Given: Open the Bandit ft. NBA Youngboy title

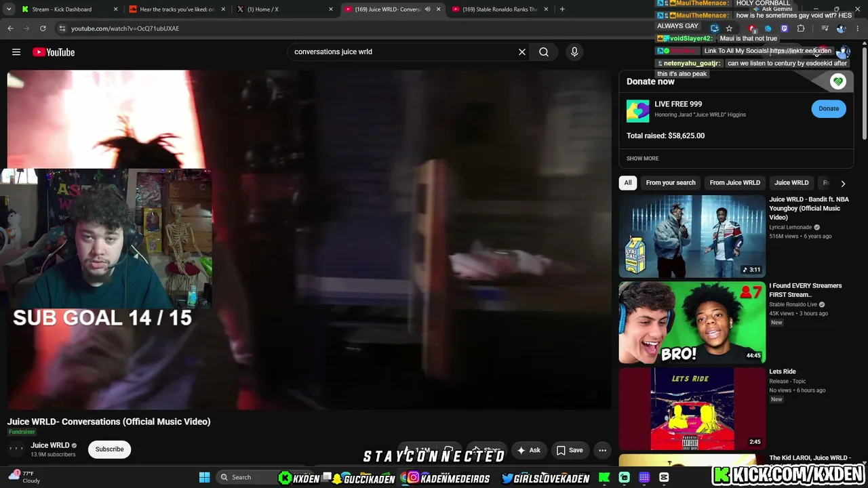Looking at the screenshot, I should [x=809, y=208].
